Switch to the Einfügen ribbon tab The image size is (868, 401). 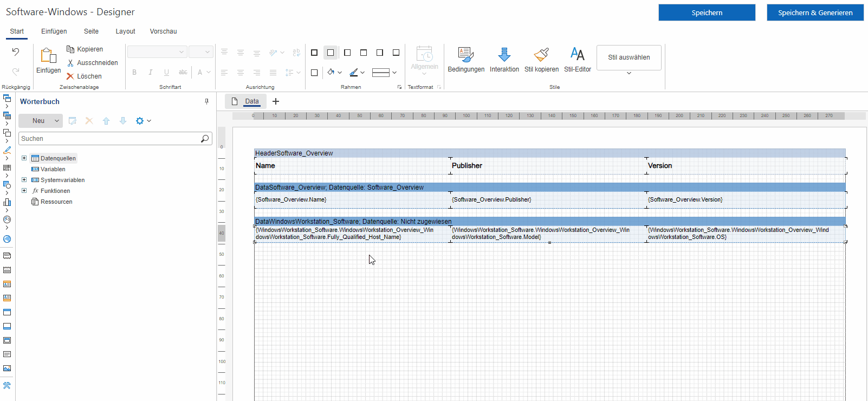pos(54,31)
